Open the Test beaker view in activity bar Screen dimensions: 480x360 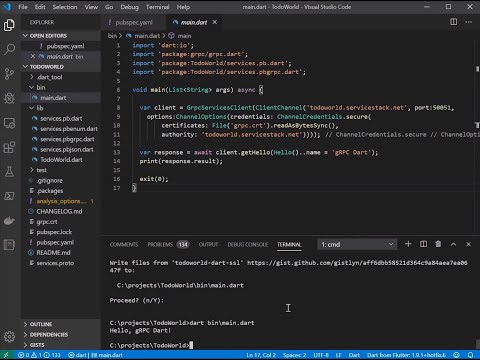pos(9,172)
